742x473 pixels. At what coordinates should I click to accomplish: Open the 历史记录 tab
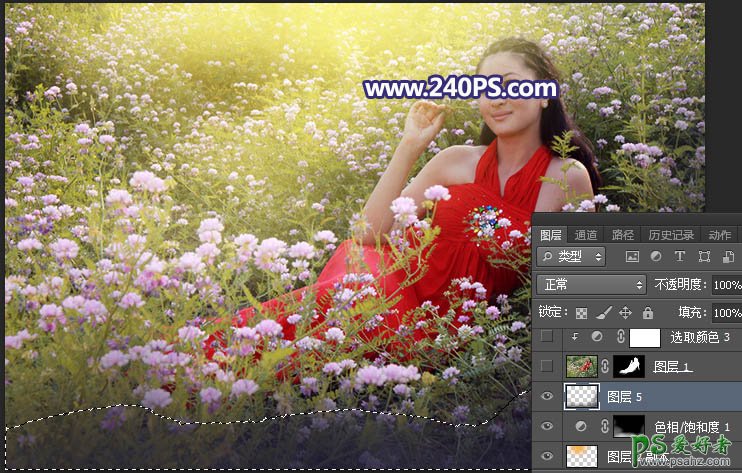coord(670,235)
